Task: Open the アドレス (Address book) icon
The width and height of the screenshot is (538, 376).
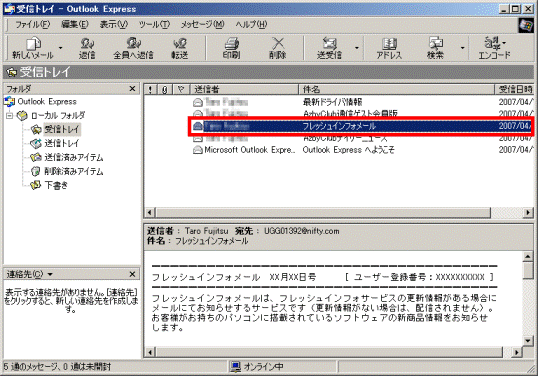Action: click(389, 48)
